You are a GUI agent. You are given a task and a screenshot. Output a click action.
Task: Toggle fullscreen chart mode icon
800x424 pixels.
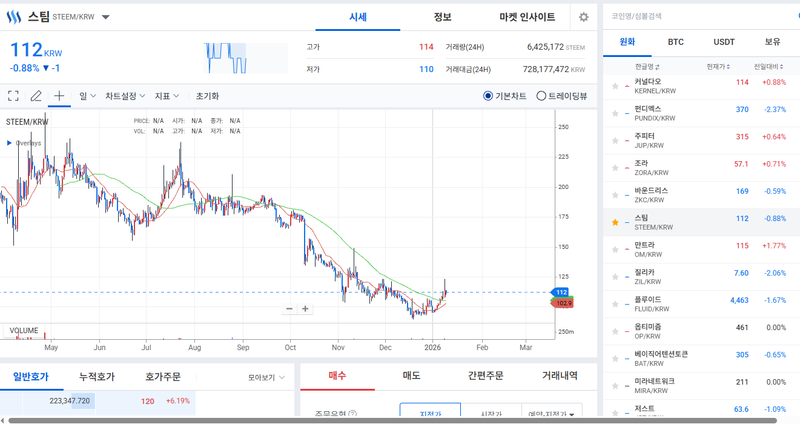pyautogui.click(x=13, y=96)
